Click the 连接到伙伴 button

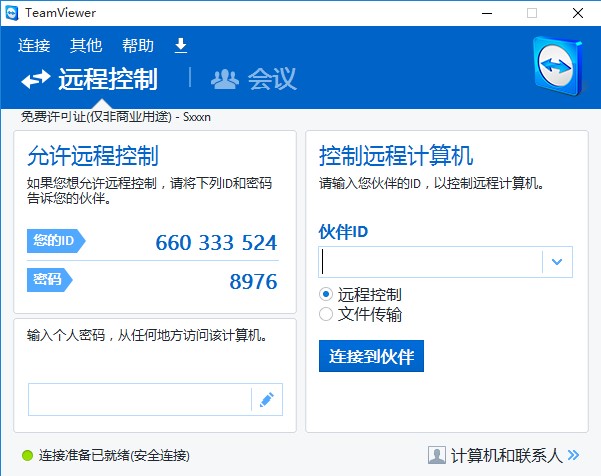tap(371, 356)
